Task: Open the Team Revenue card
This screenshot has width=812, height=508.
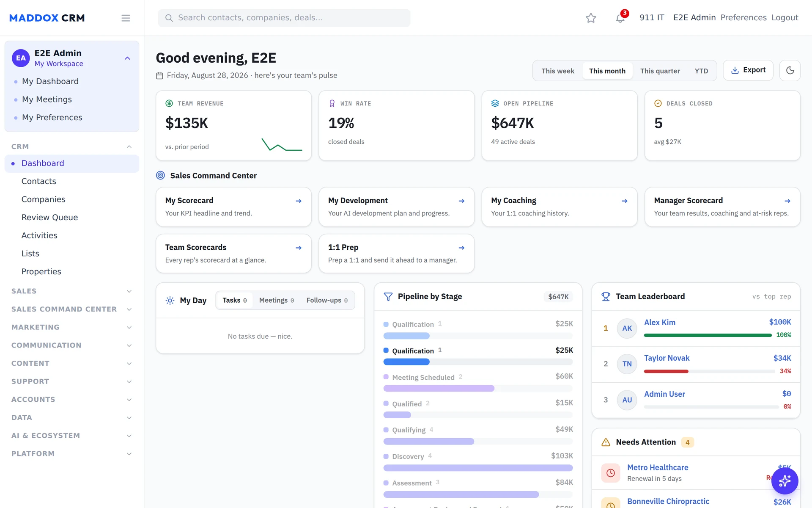Action: tap(233, 126)
